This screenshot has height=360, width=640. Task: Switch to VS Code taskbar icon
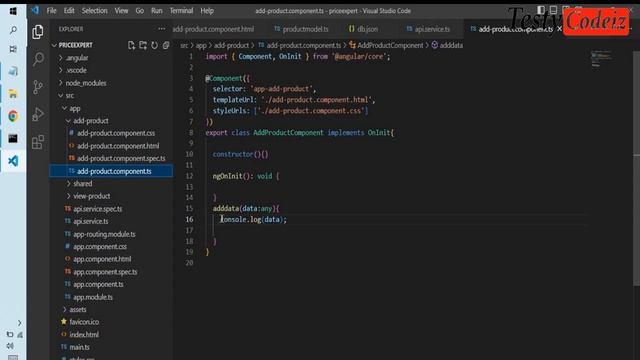13,160
